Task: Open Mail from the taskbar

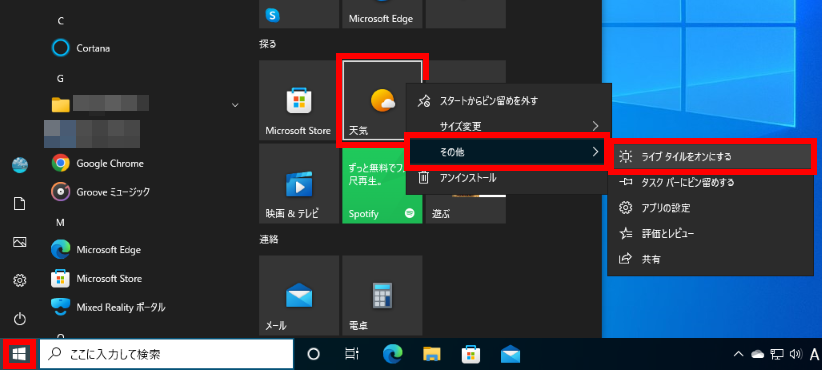Action: 510,355
